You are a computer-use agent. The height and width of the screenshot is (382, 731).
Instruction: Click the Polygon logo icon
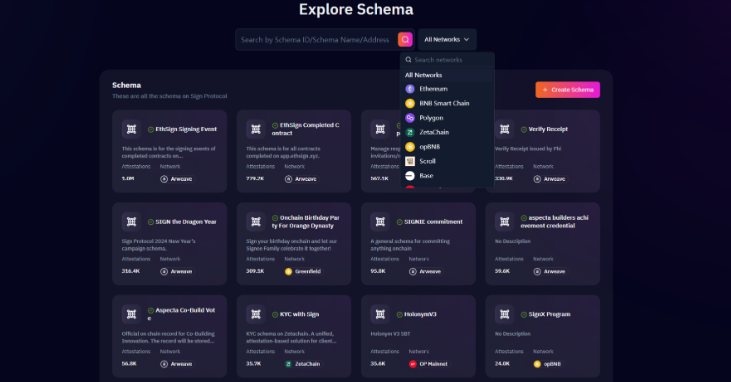click(x=410, y=118)
